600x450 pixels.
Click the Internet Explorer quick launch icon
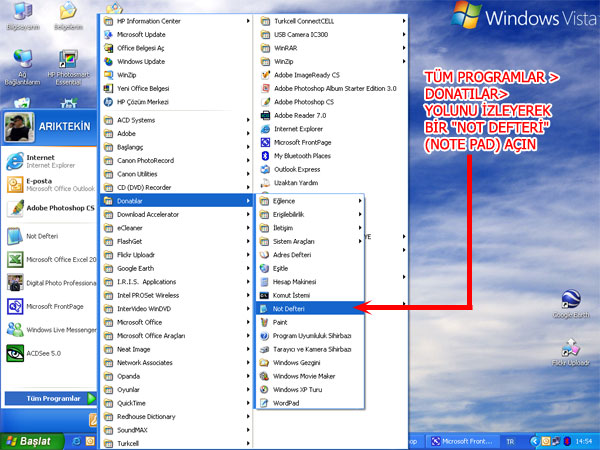point(77,441)
